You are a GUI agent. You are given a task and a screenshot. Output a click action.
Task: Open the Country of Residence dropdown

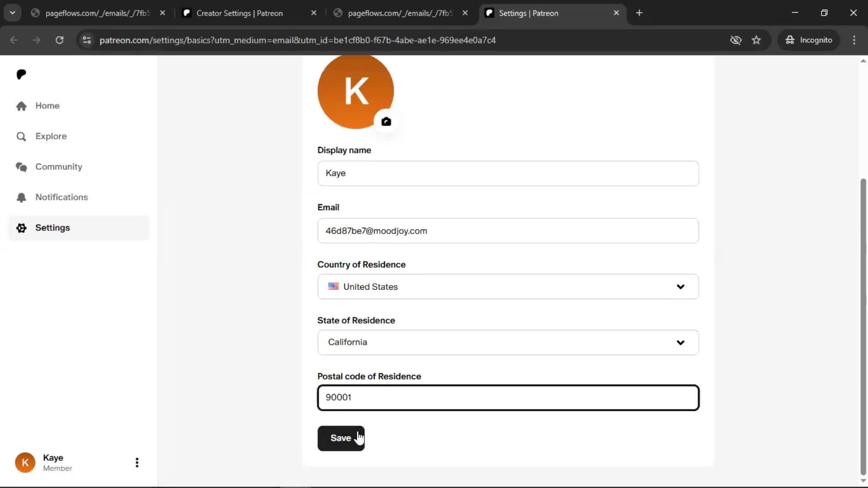[508, 286]
